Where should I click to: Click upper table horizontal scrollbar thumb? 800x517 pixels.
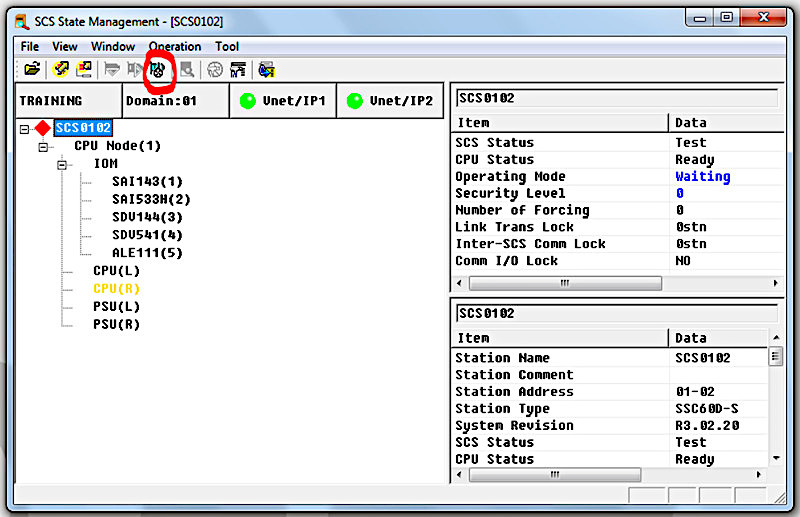coord(565,283)
